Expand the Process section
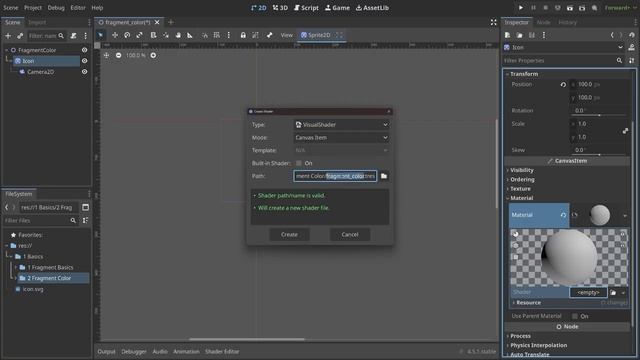Viewport: 640px width, 360px height. 520,336
